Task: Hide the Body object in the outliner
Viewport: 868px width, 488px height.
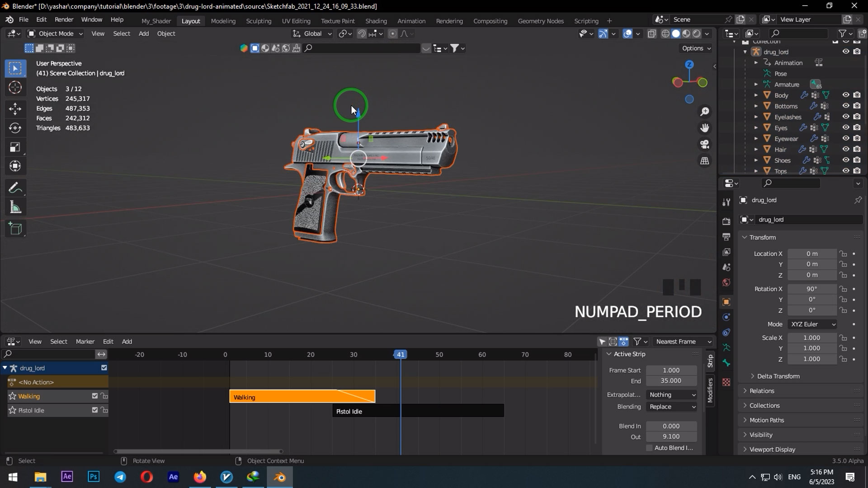Action: click(846, 95)
